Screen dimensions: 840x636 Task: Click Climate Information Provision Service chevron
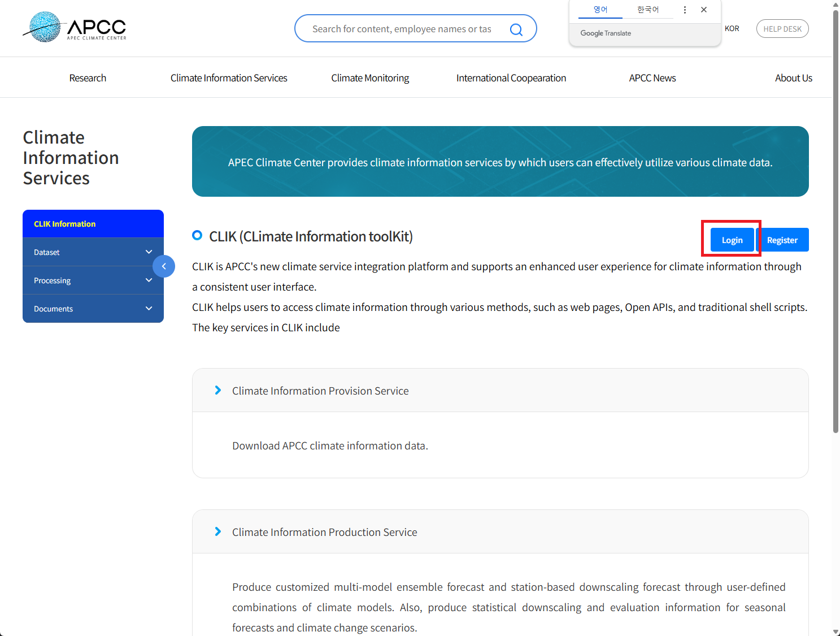click(218, 391)
